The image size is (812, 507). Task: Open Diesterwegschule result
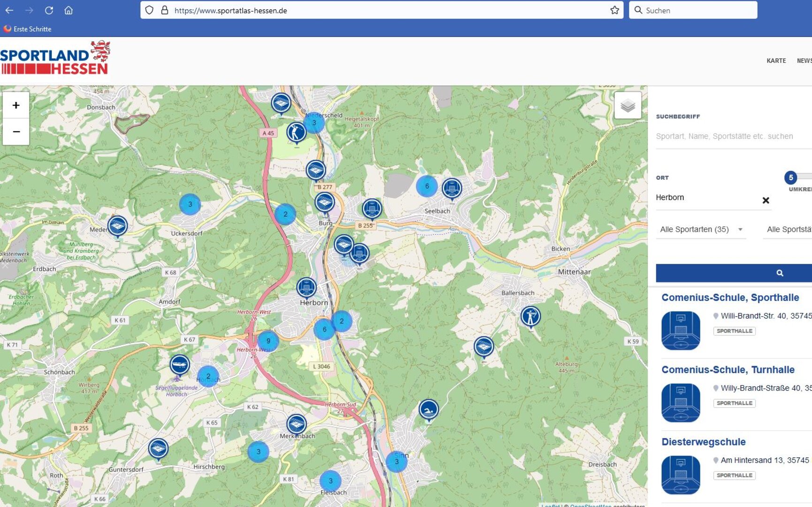coord(703,442)
